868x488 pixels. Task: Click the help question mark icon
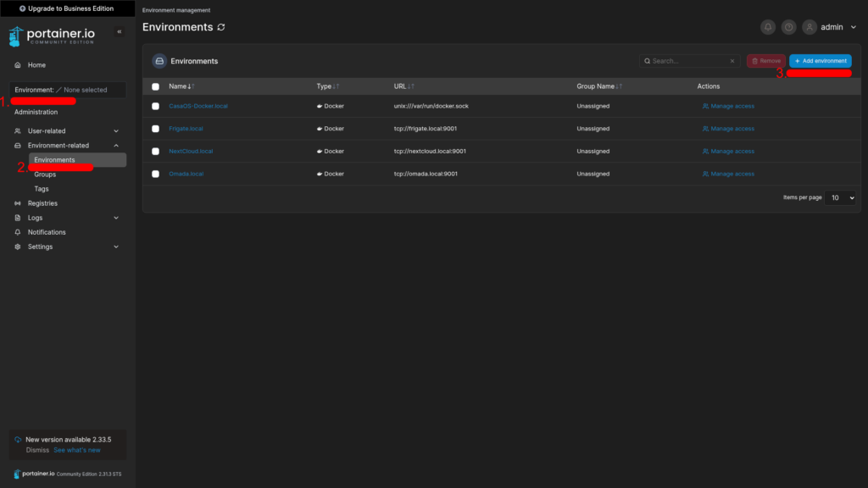tap(789, 27)
